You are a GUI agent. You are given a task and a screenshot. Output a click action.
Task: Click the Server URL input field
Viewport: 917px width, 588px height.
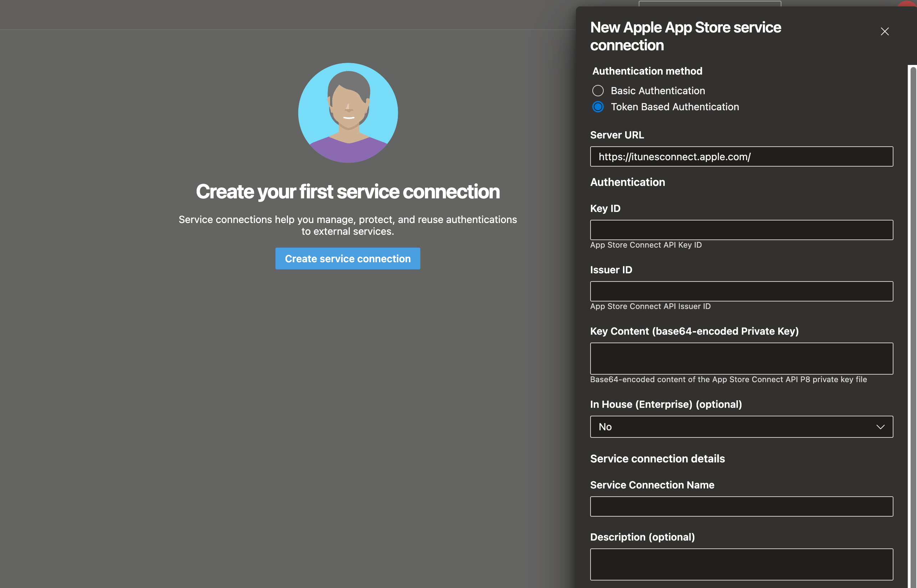click(741, 157)
